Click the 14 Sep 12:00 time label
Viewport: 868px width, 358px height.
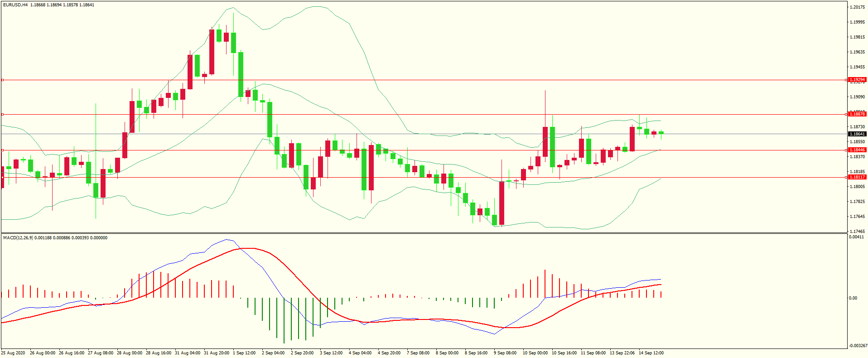[651, 353]
